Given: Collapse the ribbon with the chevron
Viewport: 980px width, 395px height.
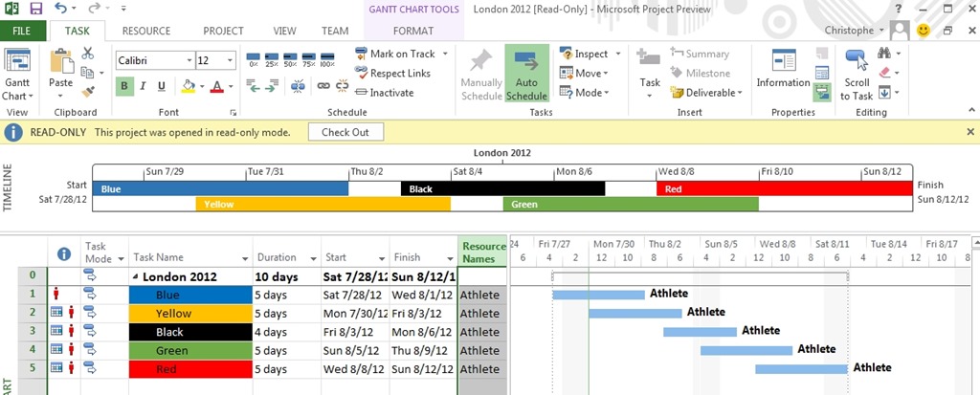Looking at the screenshot, I should coord(971,111).
